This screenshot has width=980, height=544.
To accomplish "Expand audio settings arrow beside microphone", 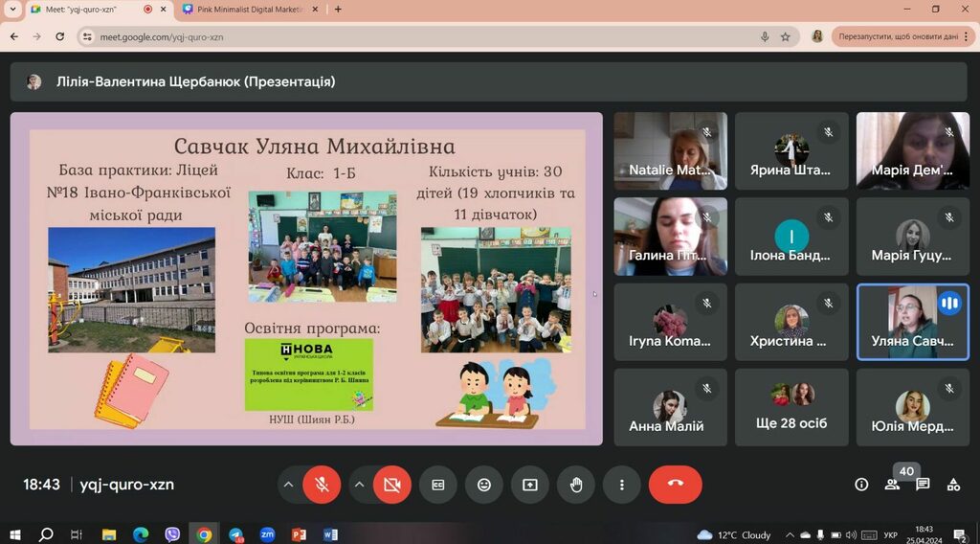I will 289,485.
